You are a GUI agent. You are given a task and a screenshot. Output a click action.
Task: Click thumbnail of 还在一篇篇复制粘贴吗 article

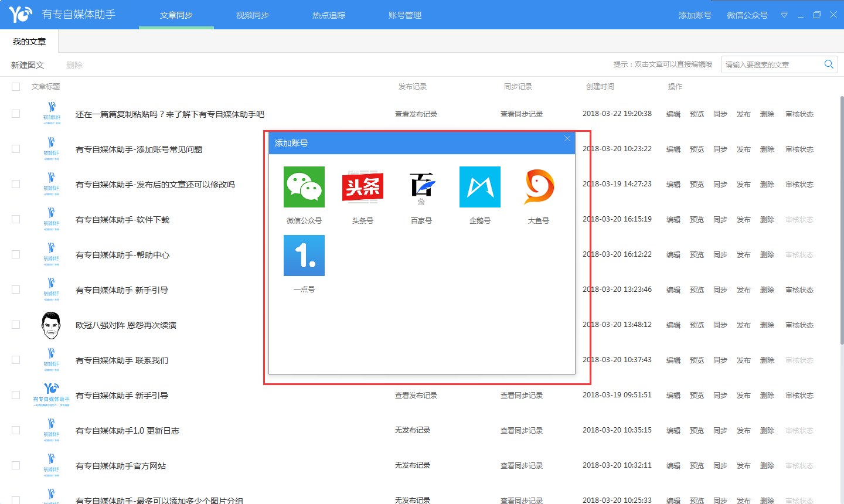click(x=51, y=113)
